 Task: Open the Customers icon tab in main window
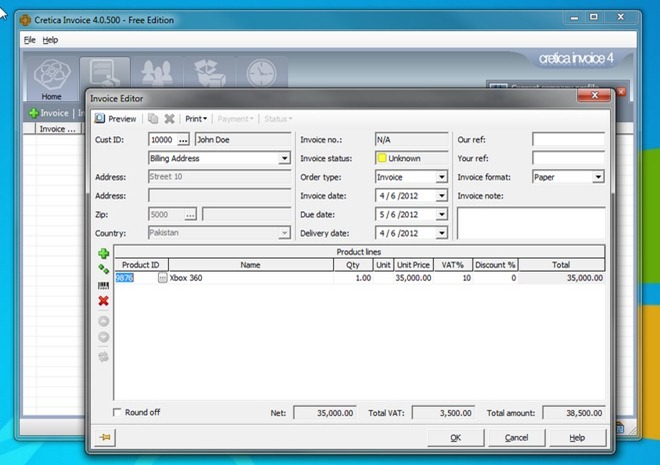(x=157, y=72)
